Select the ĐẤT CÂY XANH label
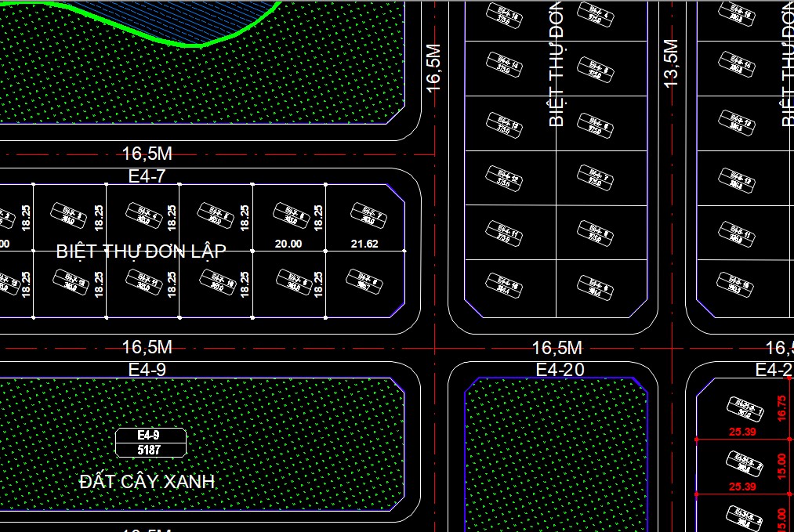 pos(147,481)
